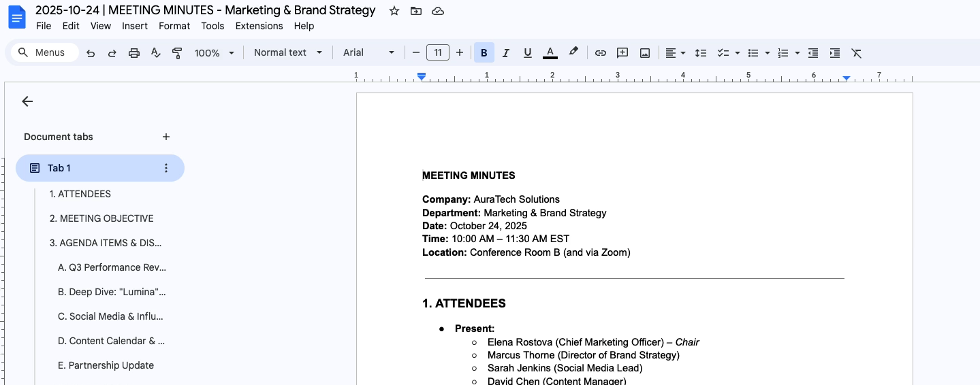This screenshot has height=385, width=980.
Task: Print the document
Action: 134,53
